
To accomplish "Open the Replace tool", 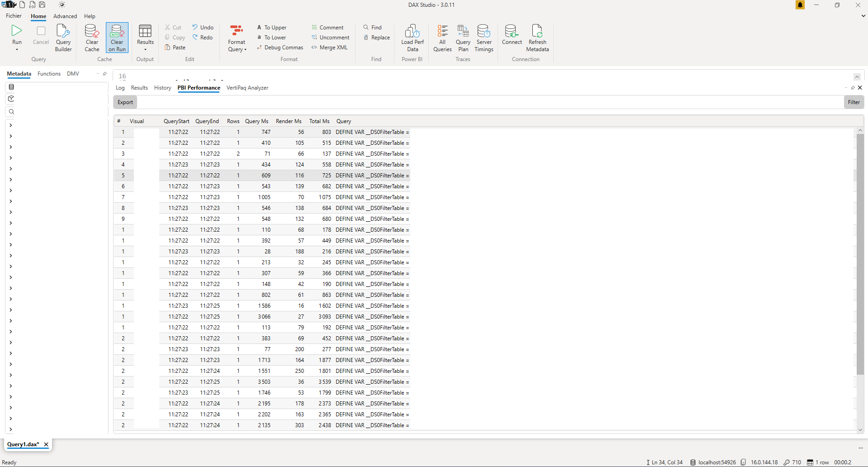I will [x=376, y=38].
